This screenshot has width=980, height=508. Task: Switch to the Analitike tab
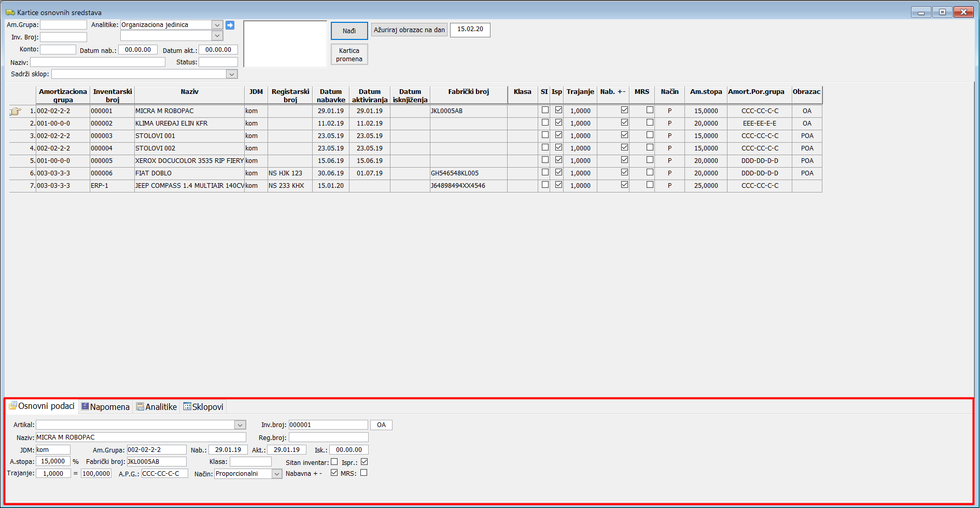tap(157, 407)
